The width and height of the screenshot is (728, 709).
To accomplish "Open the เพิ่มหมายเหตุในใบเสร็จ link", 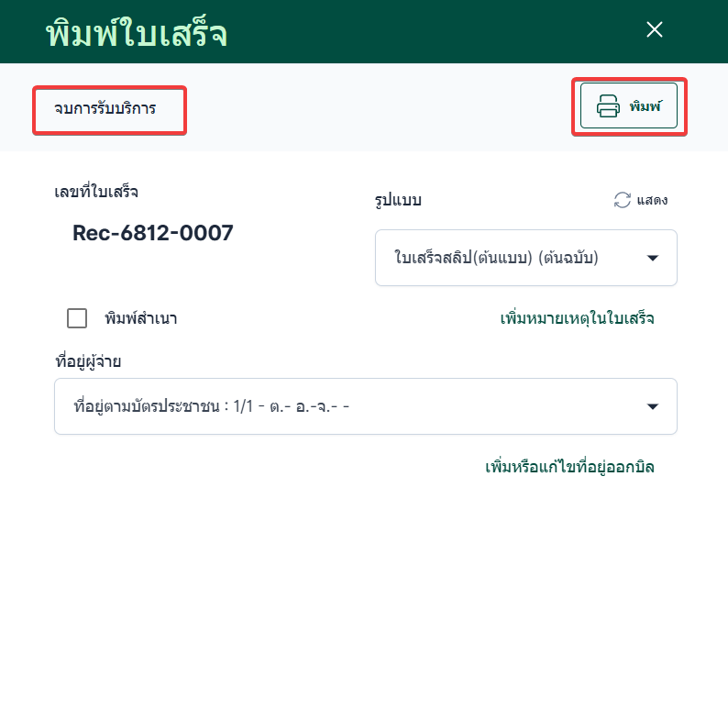I will coord(577,318).
